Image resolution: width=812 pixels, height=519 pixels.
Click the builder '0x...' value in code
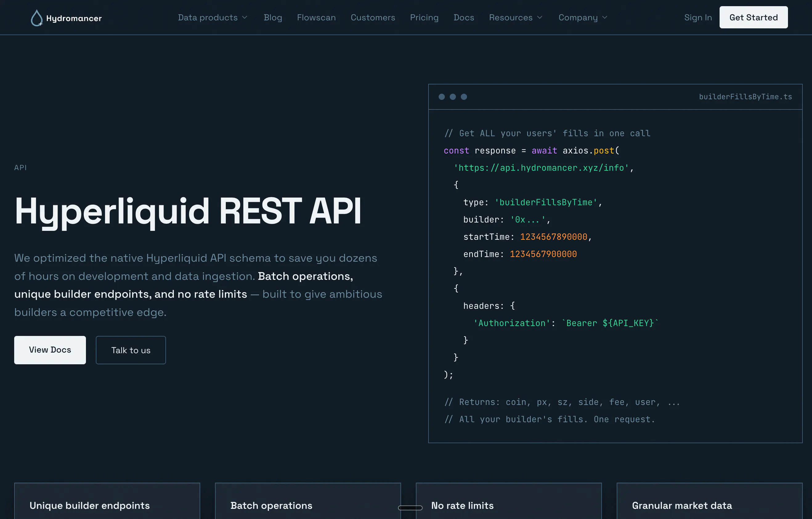(528, 220)
